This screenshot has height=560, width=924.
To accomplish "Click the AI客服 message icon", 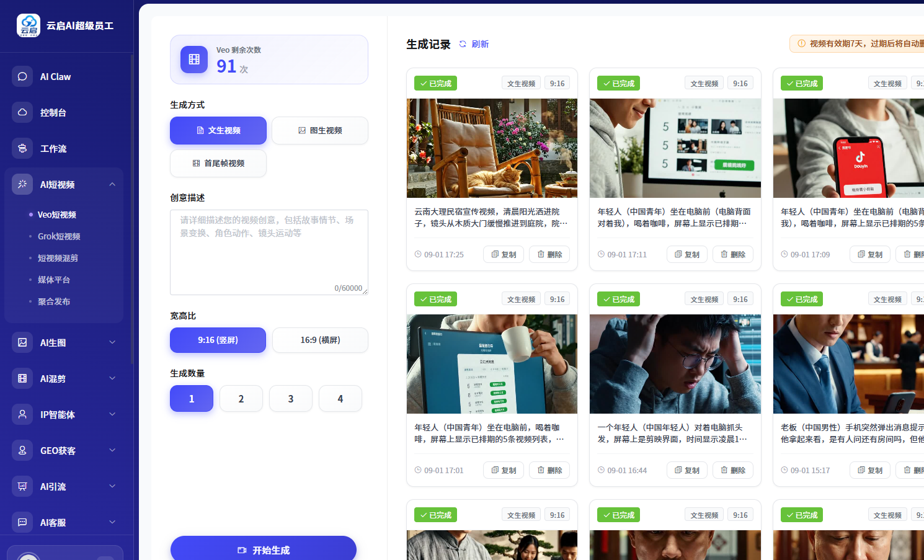I will pos(22,522).
